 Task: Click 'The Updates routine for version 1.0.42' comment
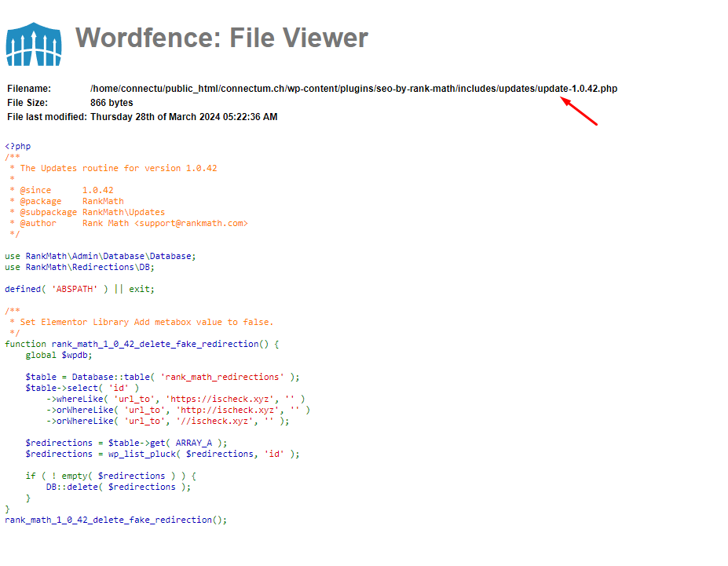coord(119,168)
